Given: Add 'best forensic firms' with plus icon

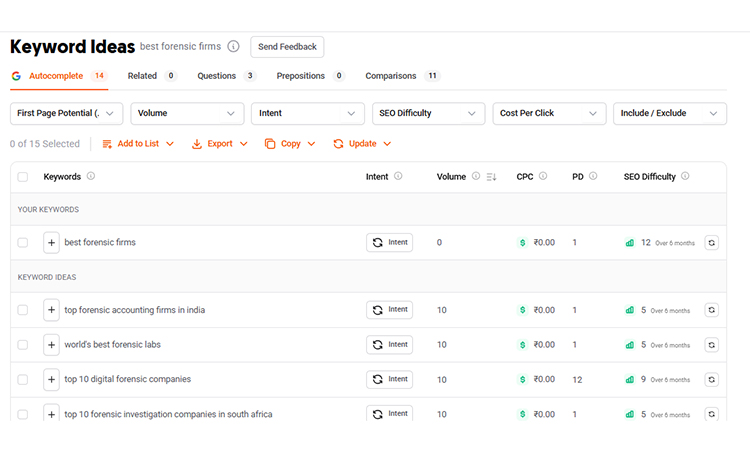Looking at the screenshot, I should 51,242.
